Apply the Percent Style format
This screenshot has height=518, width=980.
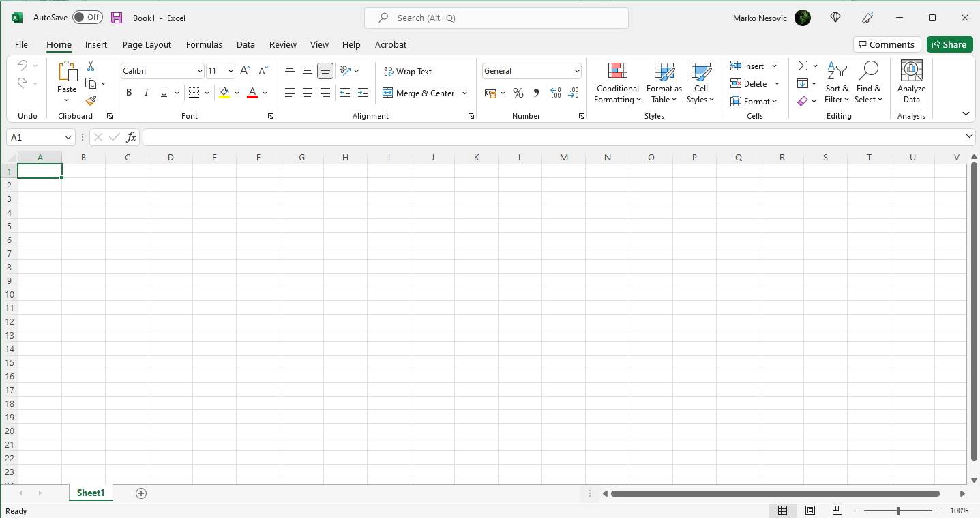518,93
